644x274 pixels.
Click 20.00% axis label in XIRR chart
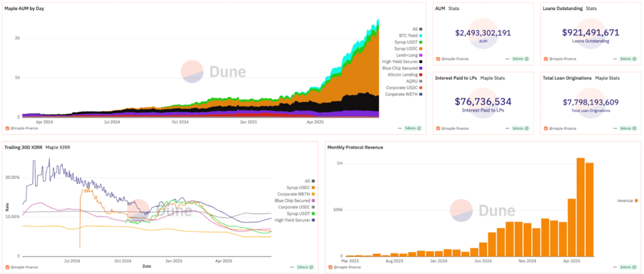point(14,178)
